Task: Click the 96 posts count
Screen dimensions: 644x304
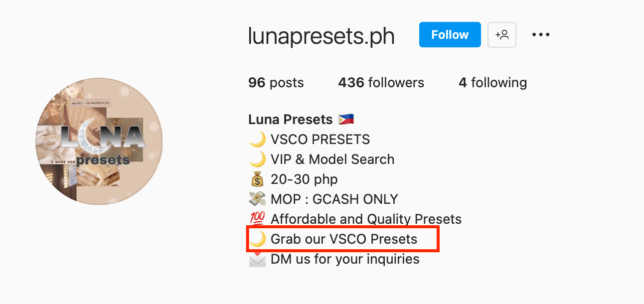Action: tap(276, 83)
